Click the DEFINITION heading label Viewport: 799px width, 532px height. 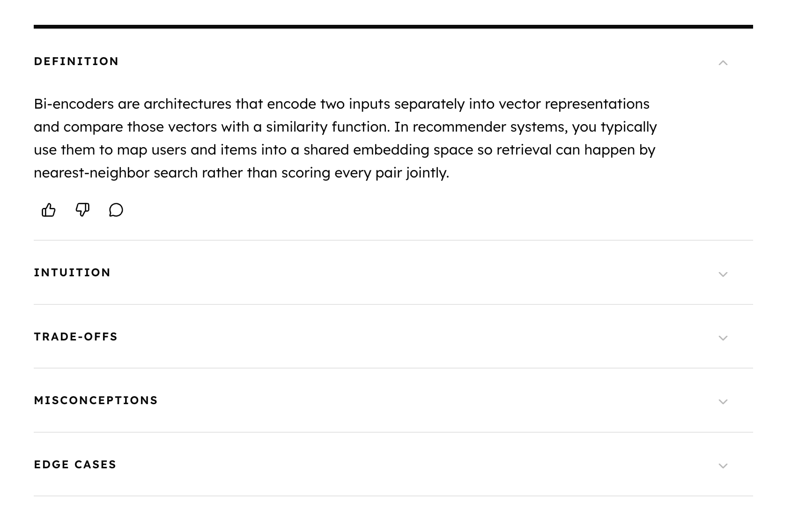pos(76,61)
